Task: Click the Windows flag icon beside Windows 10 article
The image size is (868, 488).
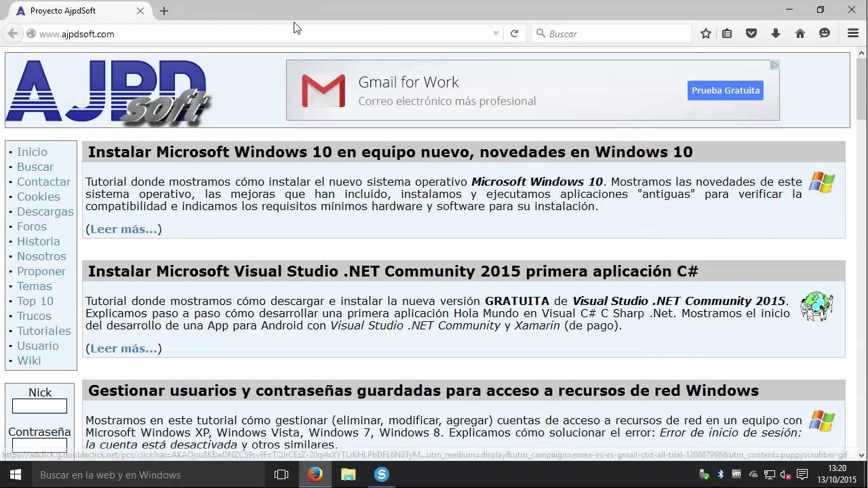Action: coord(822,182)
